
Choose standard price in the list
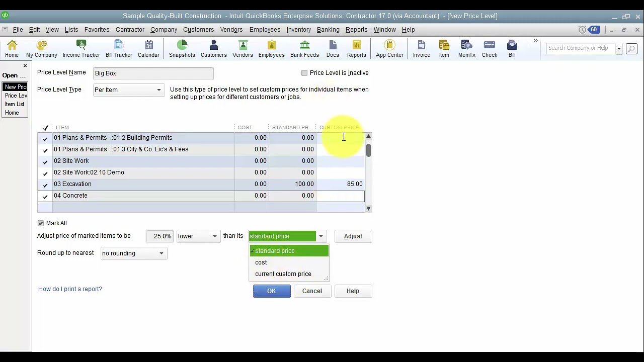click(289, 251)
